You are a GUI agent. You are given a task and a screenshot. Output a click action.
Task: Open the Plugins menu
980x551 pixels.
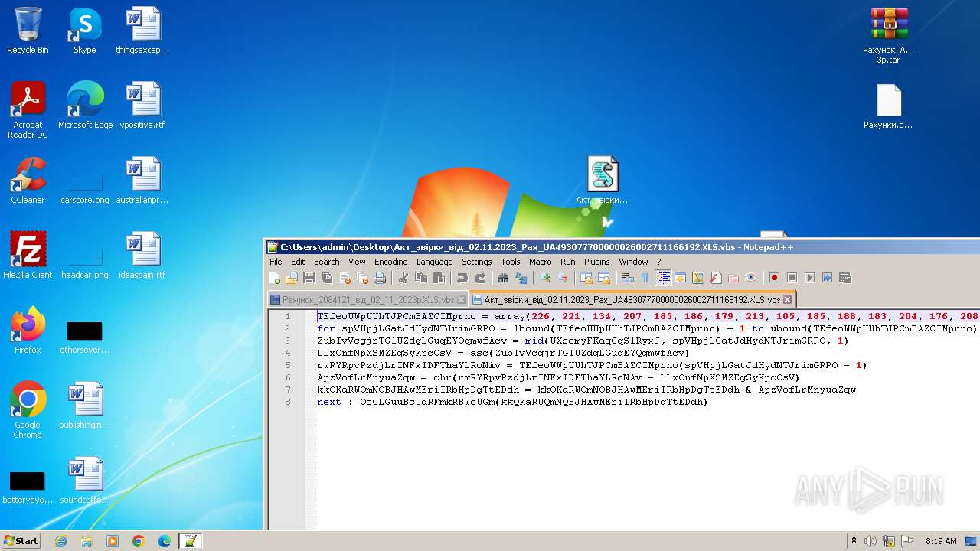coord(596,262)
